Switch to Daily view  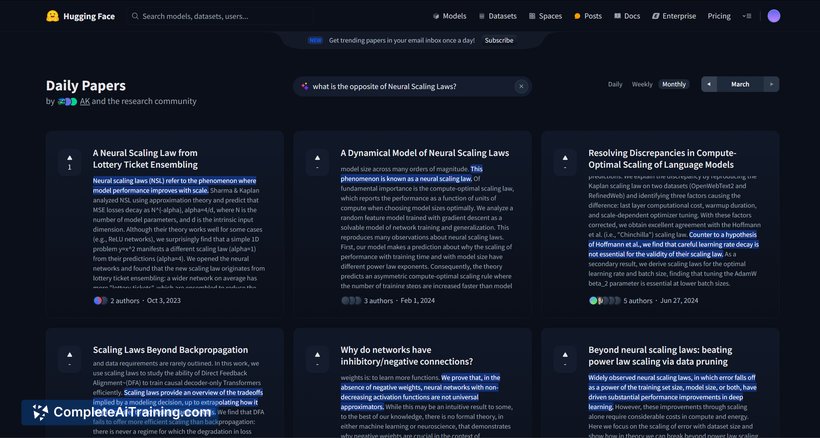pyautogui.click(x=615, y=84)
